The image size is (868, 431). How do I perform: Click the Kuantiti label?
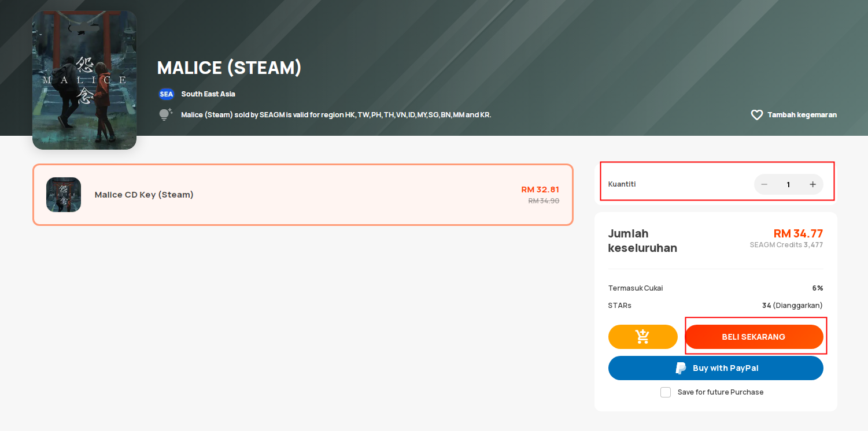coord(622,184)
